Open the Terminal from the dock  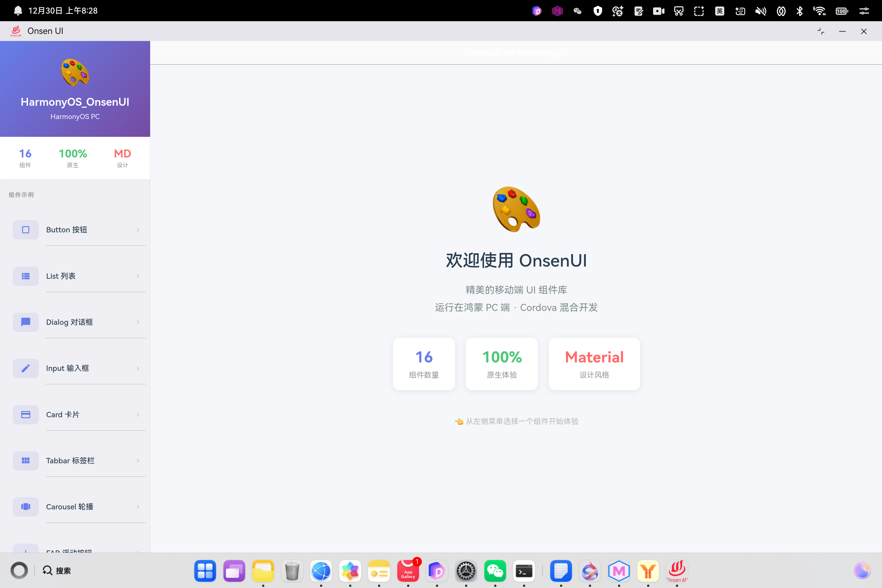[524, 571]
